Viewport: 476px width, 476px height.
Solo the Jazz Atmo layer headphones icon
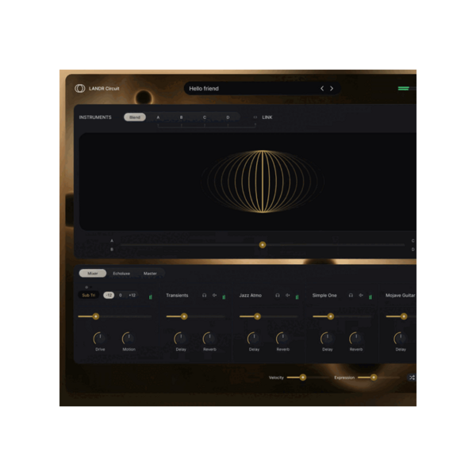tap(278, 295)
